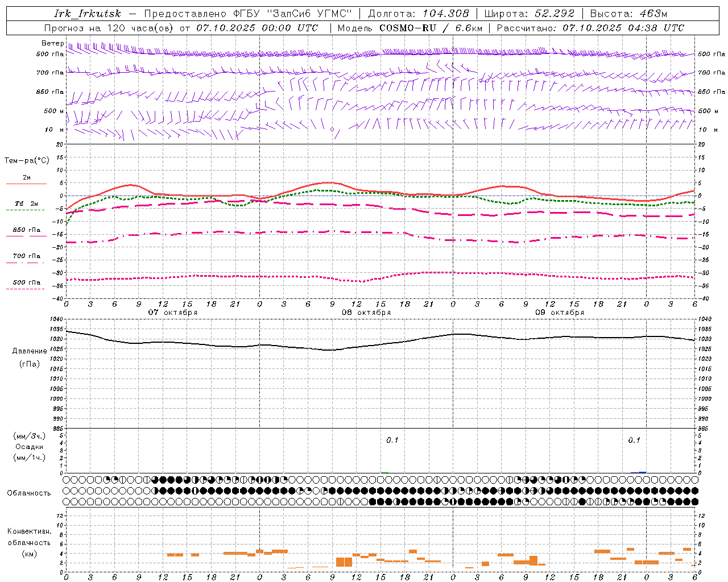Click the 1000 value on right pressure axis
The height and width of the screenshot is (582, 728).
click(x=705, y=399)
